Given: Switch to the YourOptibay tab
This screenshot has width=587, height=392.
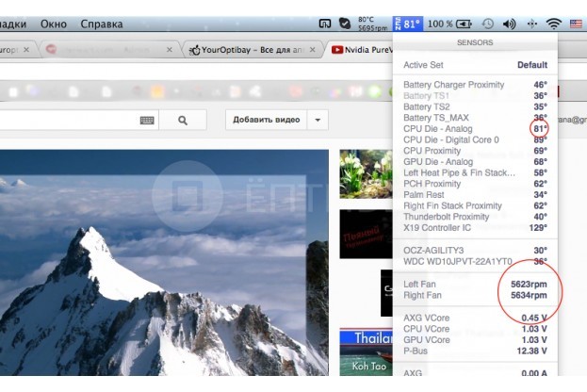Looking at the screenshot, I should click(x=252, y=49).
